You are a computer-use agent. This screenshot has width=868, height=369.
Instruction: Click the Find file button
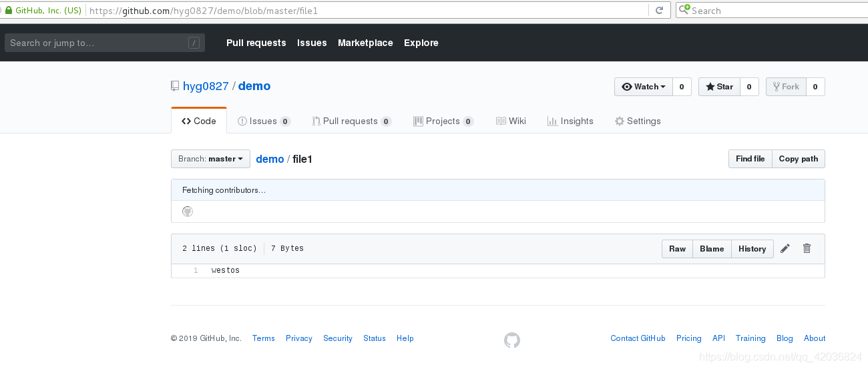tap(750, 159)
